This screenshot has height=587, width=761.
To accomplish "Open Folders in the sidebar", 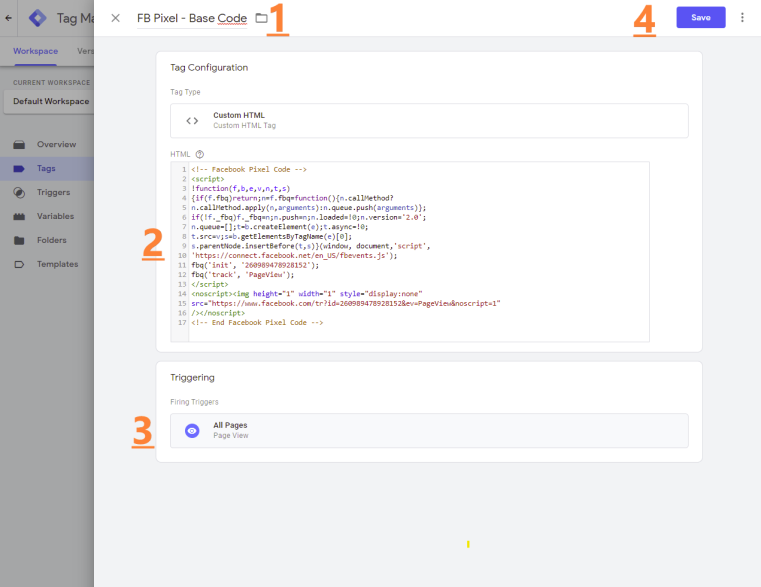I will (47, 240).
